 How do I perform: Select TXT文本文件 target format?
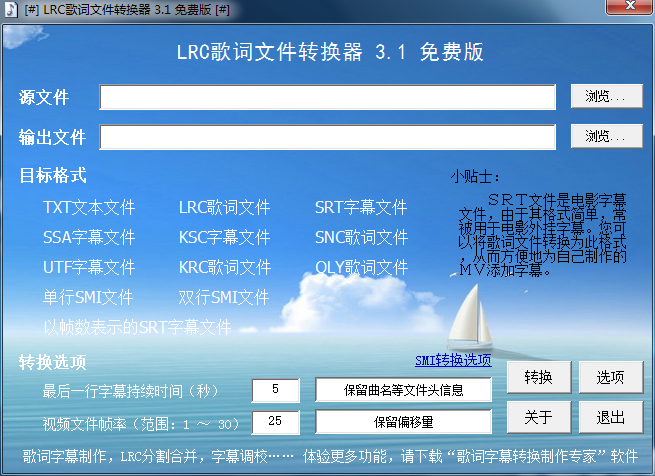pos(89,208)
